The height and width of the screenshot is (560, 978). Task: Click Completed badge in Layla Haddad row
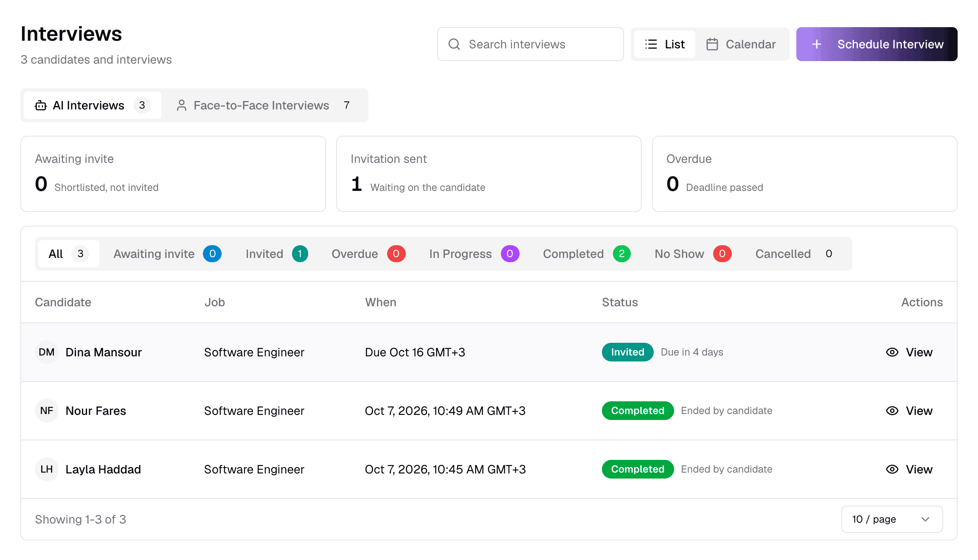(x=638, y=469)
